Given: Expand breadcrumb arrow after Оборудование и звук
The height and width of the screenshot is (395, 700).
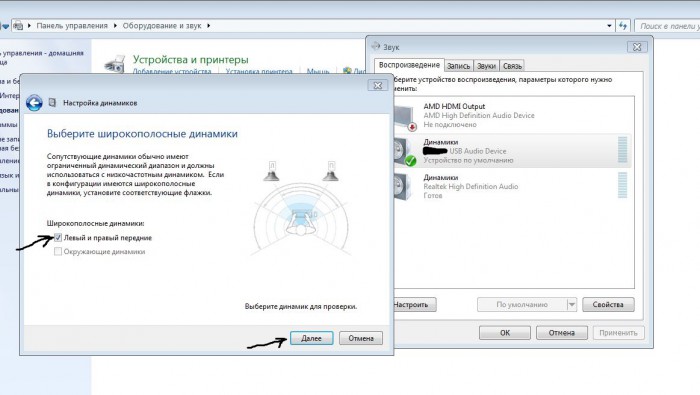Looking at the screenshot, I should [208, 26].
